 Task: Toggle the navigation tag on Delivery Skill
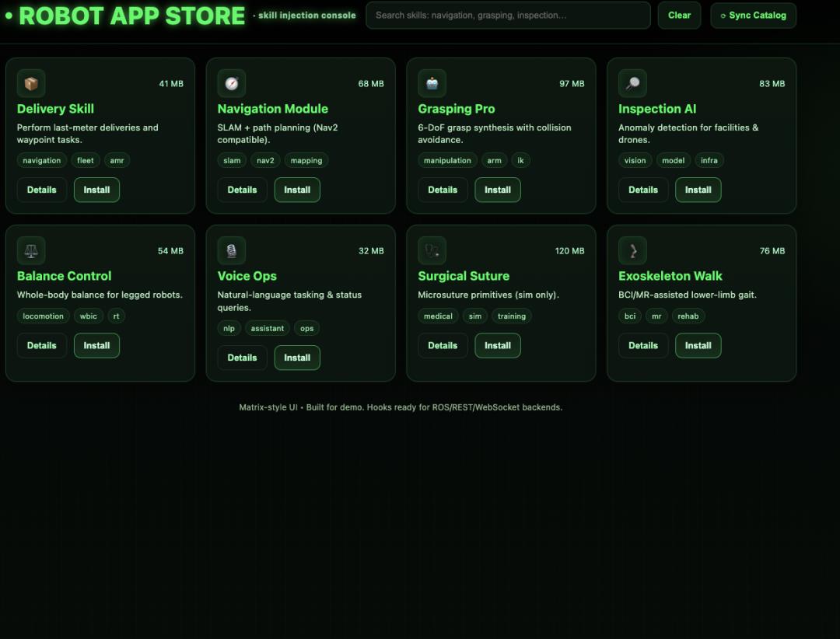41,160
